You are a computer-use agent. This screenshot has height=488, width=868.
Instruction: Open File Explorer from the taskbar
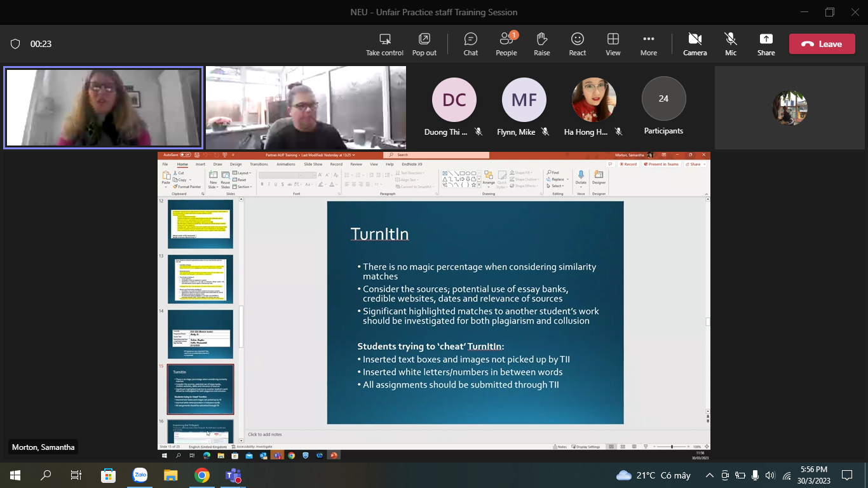pyautogui.click(x=171, y=475)
